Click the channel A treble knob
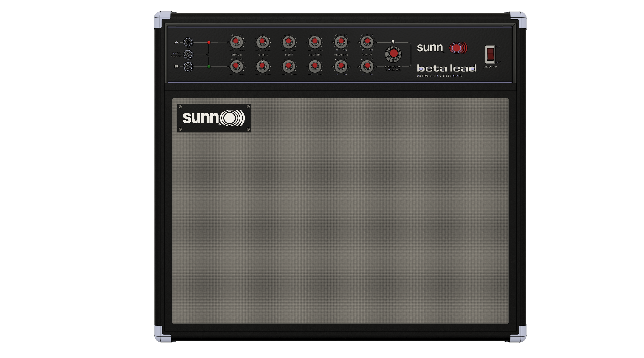Screen dimensions: 644x358 click(315, 42)
